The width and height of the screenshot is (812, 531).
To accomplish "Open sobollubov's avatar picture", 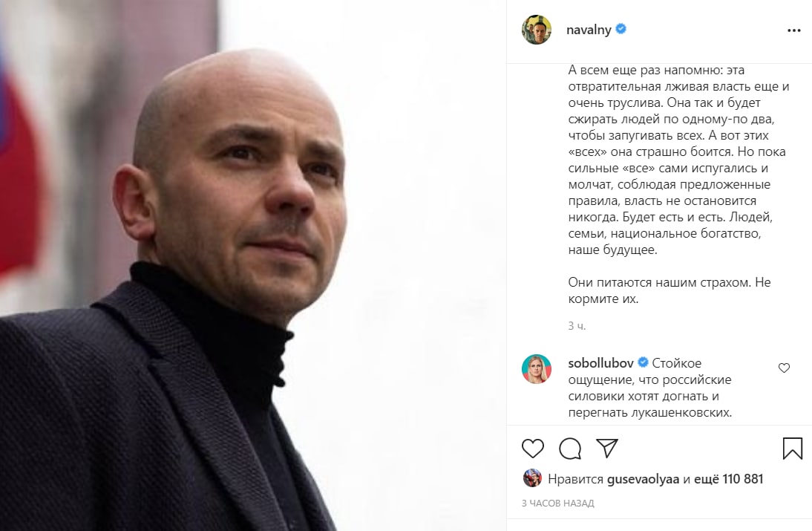I will coord(536,369).
